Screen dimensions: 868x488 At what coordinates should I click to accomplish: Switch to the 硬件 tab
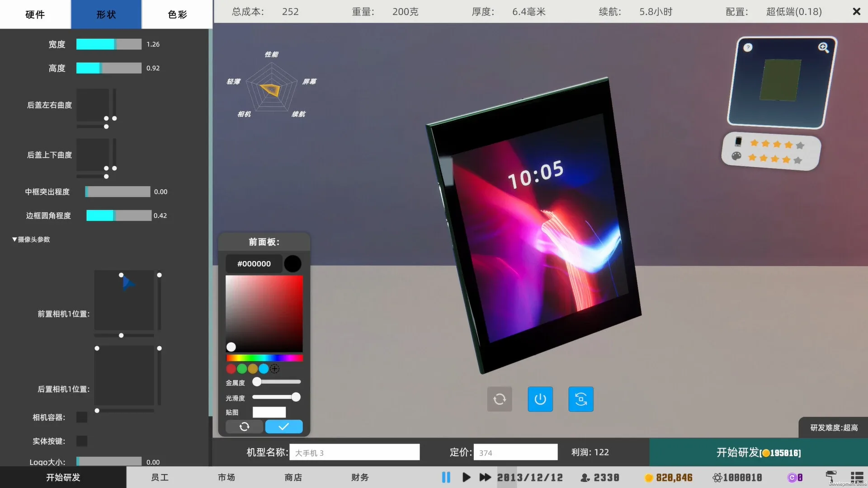tap(35, 14)
